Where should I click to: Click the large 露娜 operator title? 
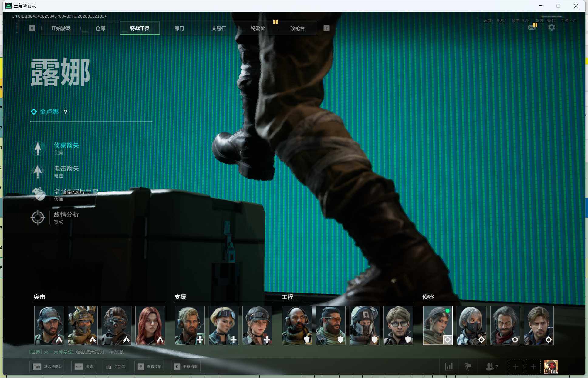60,72
